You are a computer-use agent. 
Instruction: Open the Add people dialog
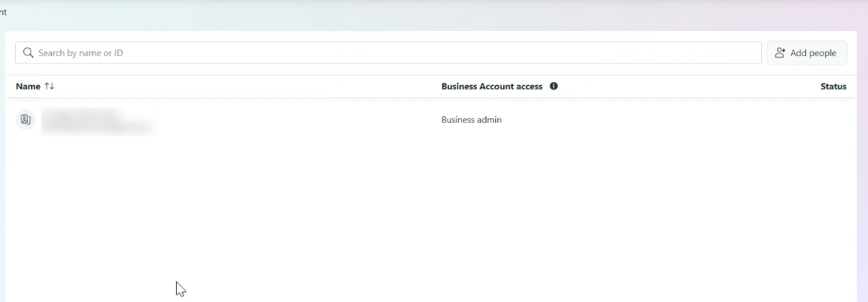click(807, 53)
